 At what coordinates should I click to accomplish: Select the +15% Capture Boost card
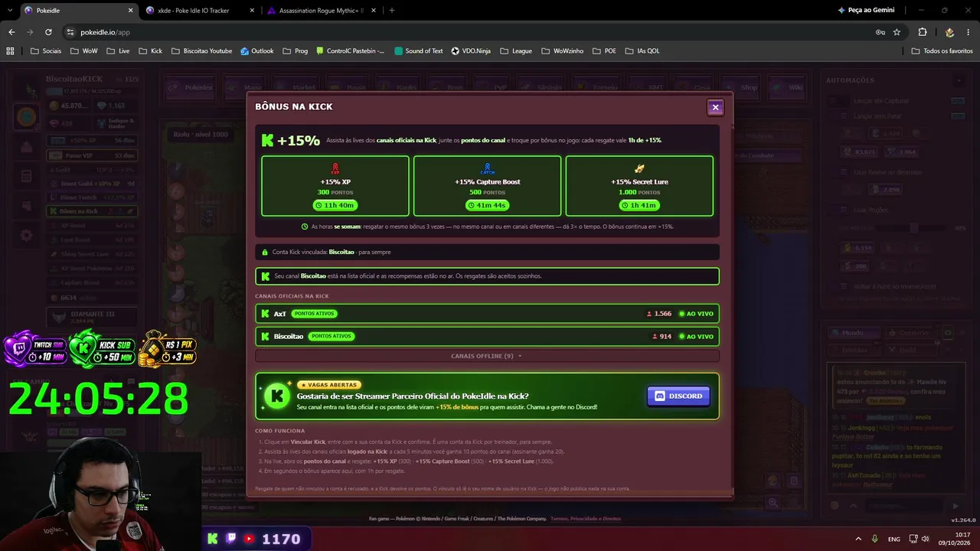(x=487, y=186)
